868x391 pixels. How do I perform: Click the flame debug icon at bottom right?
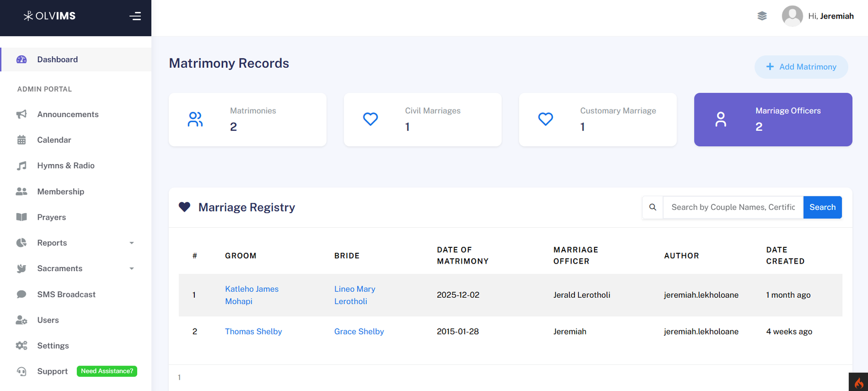click(x=858, y=382)
